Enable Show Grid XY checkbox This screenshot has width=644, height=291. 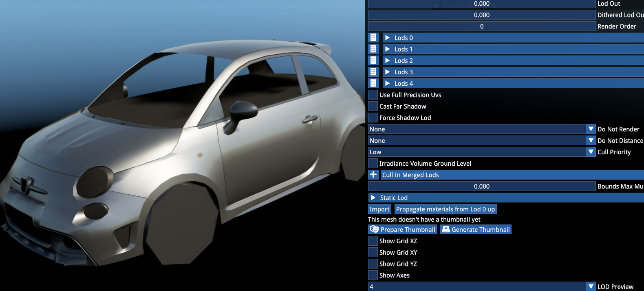pos(373,252)
